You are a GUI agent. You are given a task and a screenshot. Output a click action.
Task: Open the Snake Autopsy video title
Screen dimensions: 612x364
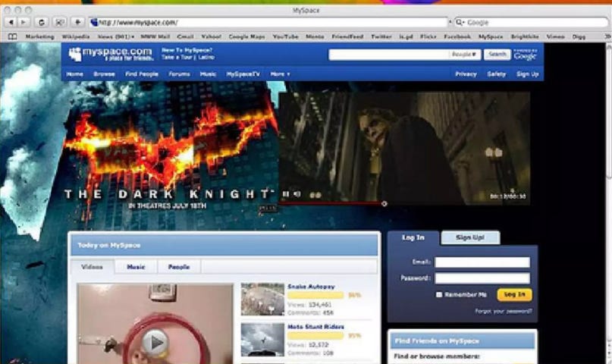point(311,287)
